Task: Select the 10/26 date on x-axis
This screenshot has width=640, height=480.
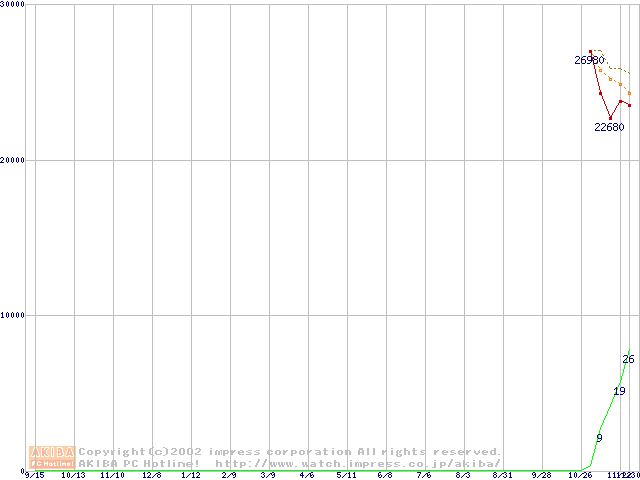Action: tap(581, 476)
